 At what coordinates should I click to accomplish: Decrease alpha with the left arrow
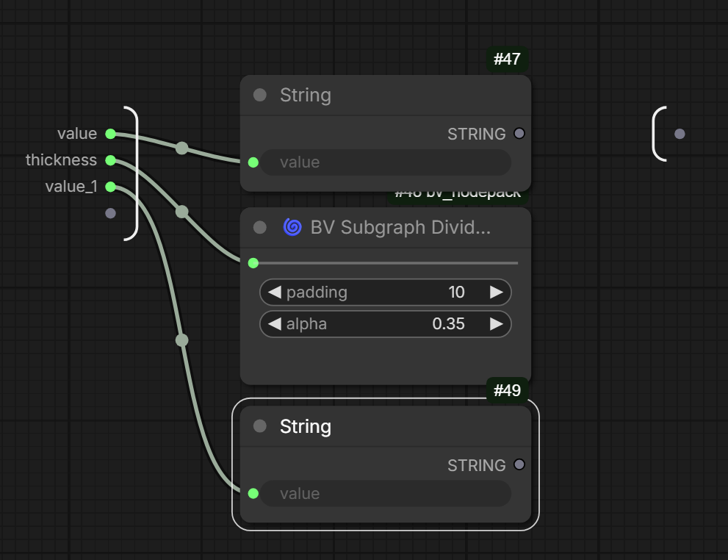click(275, 323)
